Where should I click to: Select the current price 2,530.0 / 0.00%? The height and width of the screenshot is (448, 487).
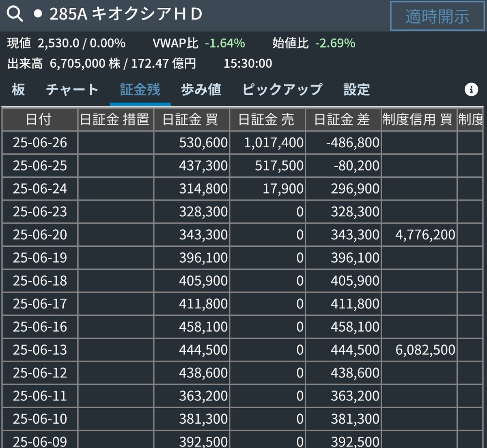[x=82, y=43]
